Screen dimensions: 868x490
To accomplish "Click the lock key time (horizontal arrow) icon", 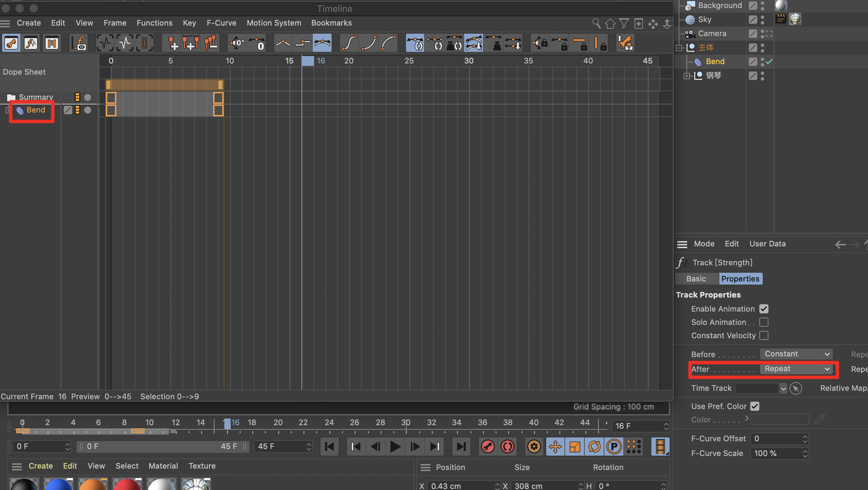I will pos(579,43).
